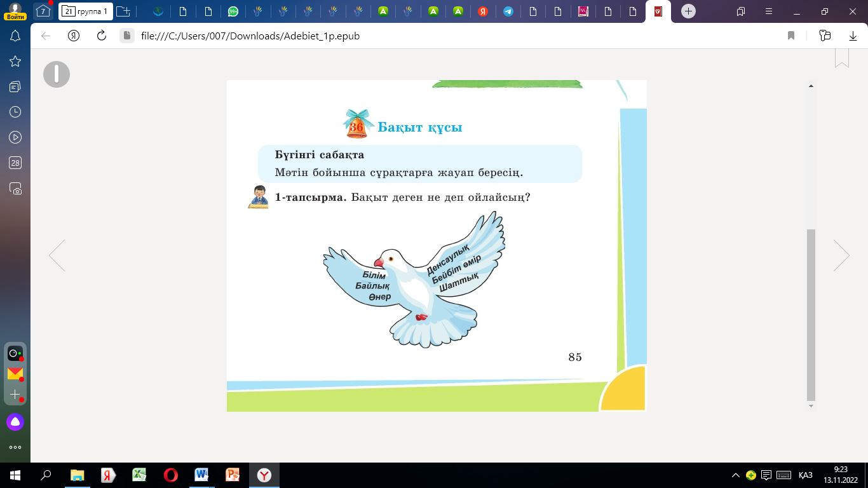Image resolution: width=868 pixels, height=488 pixels.
Task: Open Yandex Mail in the sidebar
Action: pyautogui.click(x=15, y=374)
